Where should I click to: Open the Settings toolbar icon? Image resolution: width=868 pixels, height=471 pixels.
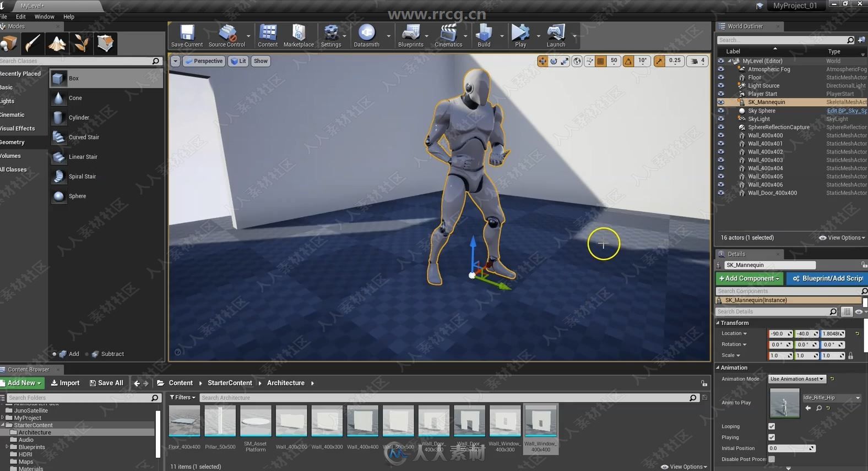click(331, 36)
